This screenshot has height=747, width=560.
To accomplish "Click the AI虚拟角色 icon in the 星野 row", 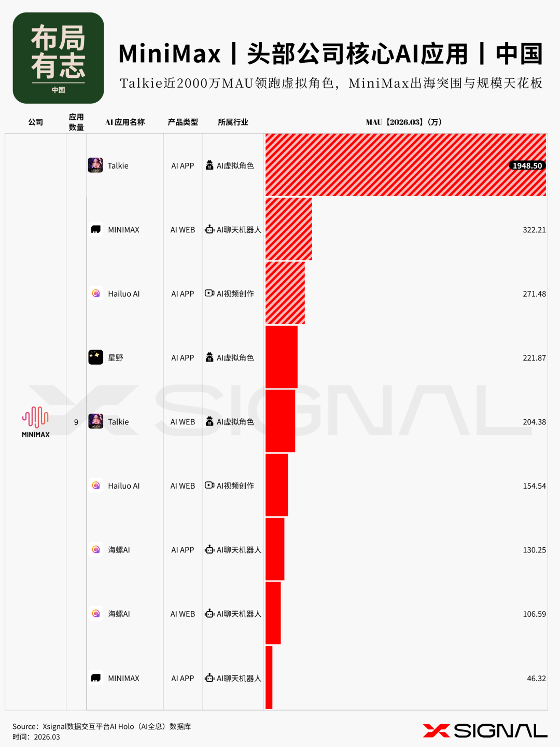I will [209, 357].
